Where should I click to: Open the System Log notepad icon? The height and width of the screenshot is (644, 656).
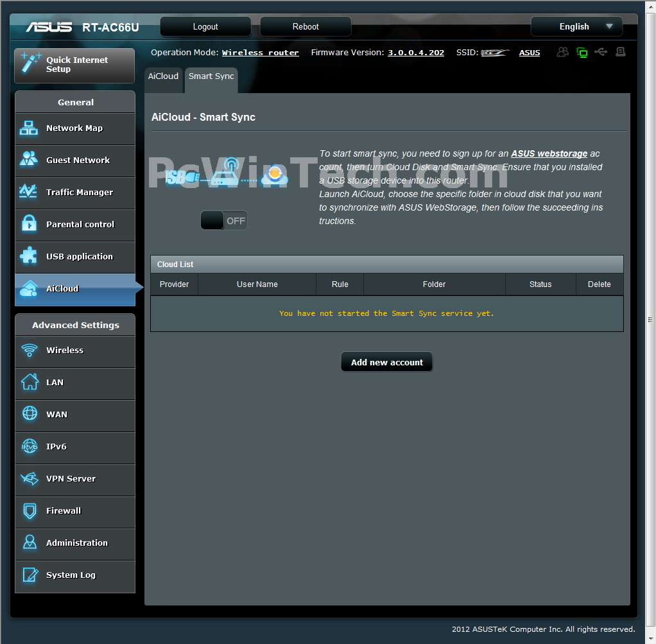point(30,575)
